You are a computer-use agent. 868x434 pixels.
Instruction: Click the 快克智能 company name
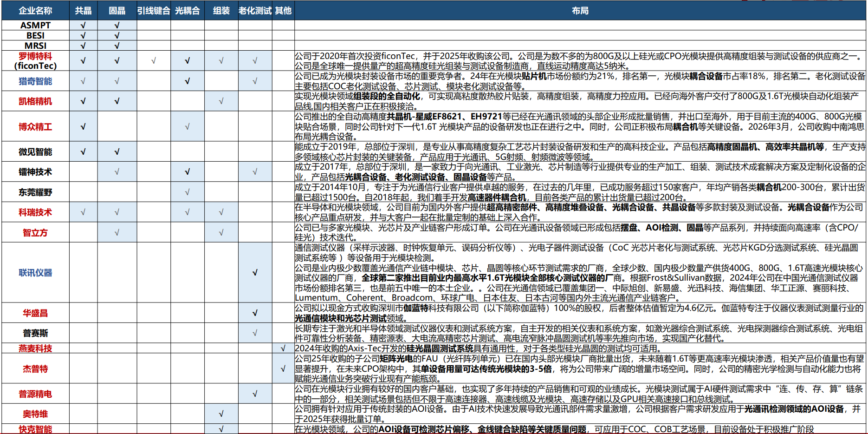[x=35, y=429]
